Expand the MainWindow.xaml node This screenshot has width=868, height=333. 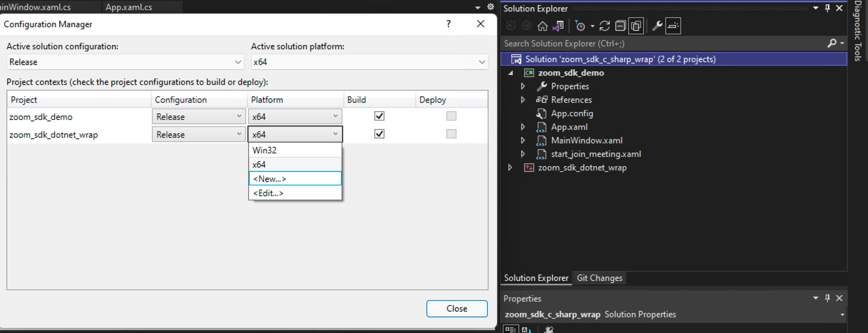pos(523,140)
